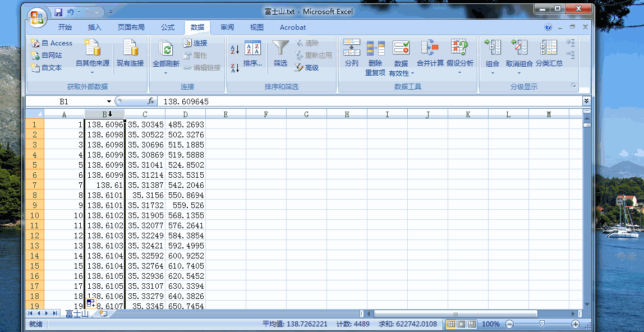Switch to Home (开始) tab

click(65, 27)
